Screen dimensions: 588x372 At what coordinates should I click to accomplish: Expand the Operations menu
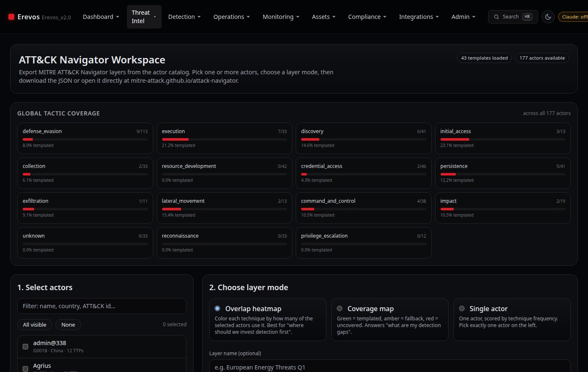click(x=231, y=17)
